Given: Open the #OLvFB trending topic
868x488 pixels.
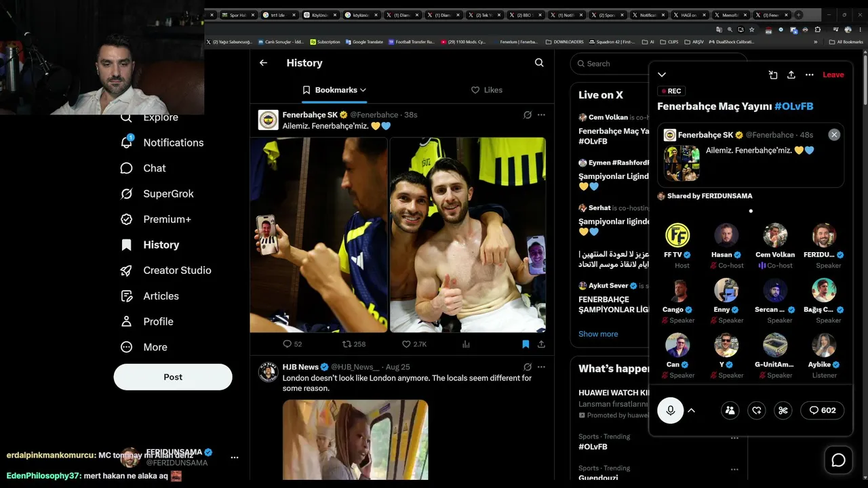Looking at the screenshot, I should [x=593, y=447].
